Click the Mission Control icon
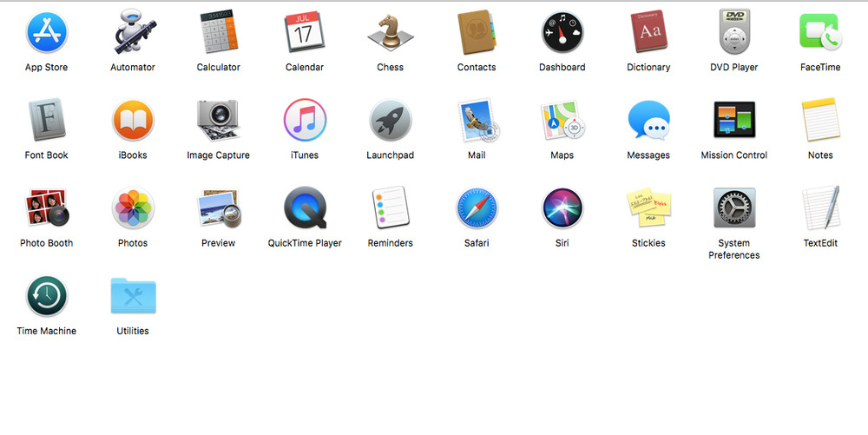The width and height of the screenshot is (868, 435). [734, 120]
